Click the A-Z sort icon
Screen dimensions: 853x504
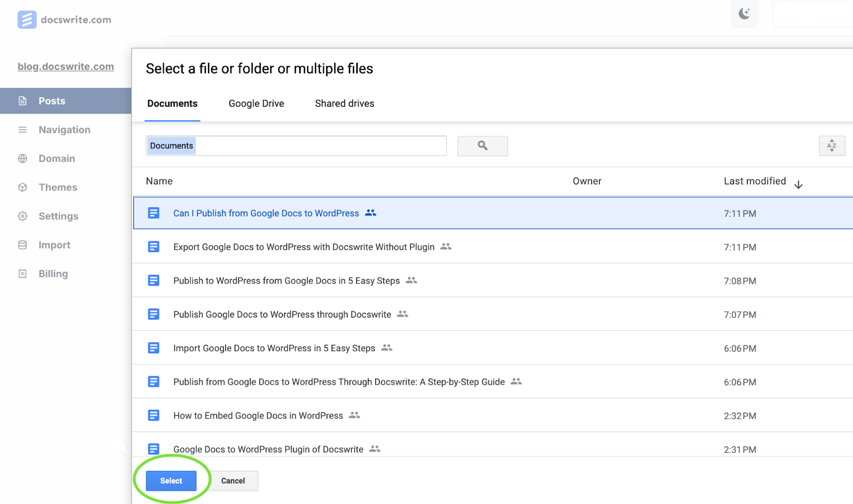point(832,145)
